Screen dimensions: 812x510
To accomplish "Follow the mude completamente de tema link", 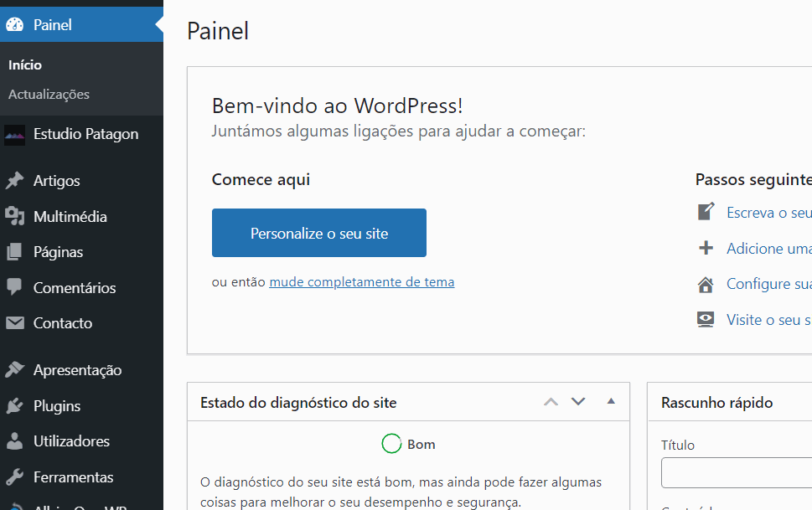I will (x=361, y=282).
